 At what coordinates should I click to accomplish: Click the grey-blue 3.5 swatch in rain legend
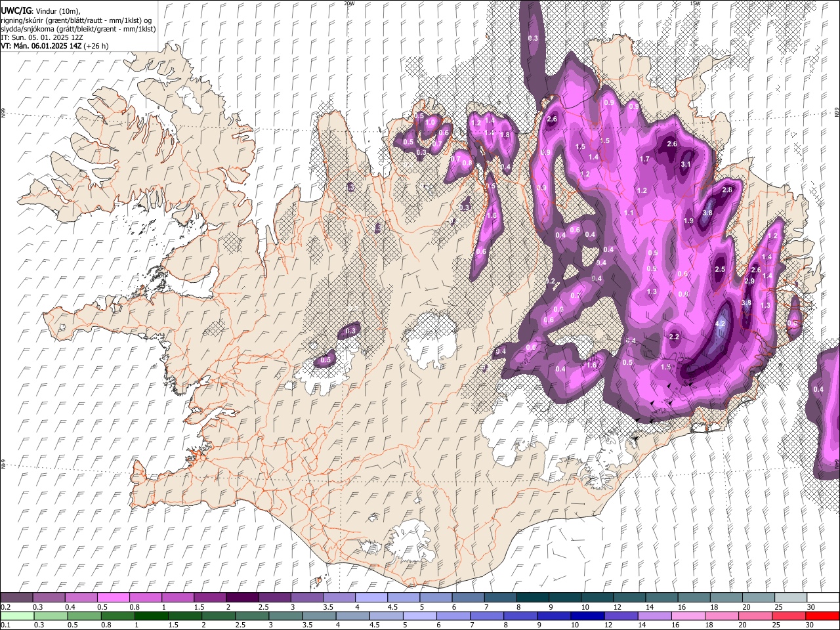click(318, 616)
